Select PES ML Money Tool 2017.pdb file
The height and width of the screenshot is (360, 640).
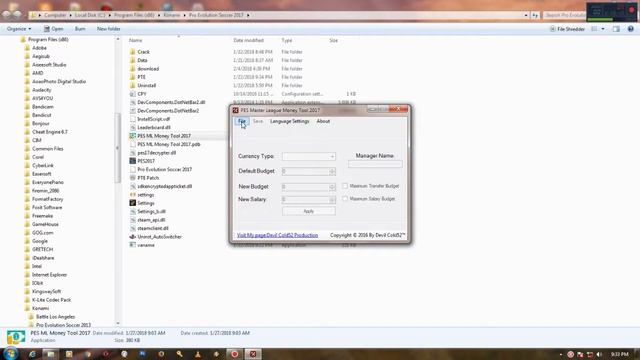(169, 144)
